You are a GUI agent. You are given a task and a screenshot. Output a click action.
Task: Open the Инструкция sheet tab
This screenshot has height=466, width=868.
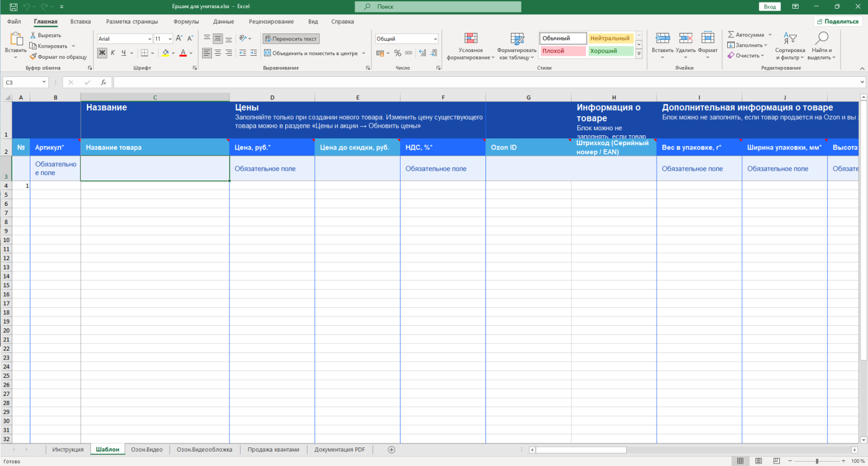(68, 449)
